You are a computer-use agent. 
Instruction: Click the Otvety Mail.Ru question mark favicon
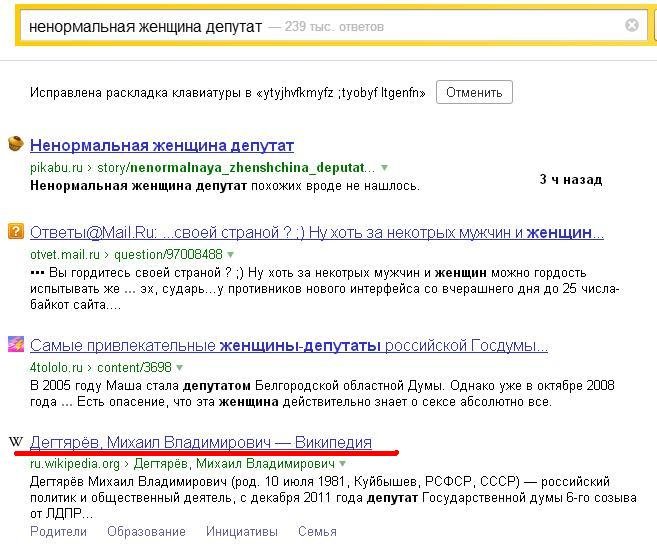[x=16, y=232]
